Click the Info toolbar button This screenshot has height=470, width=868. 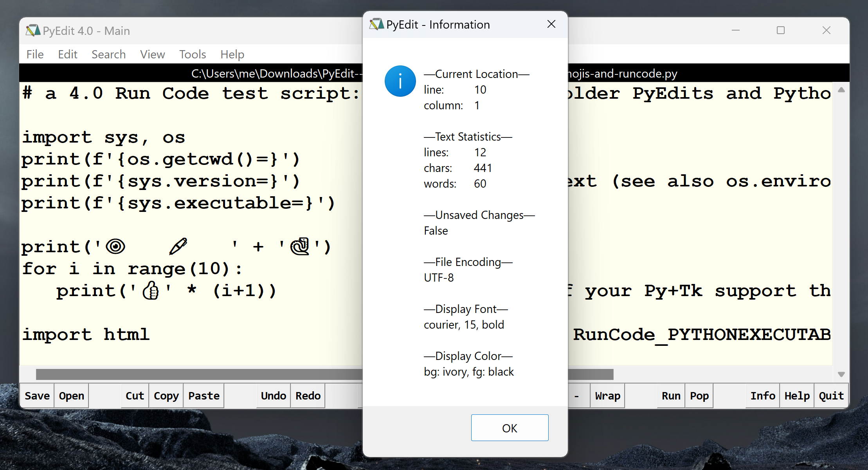click(x=763, y=396)
